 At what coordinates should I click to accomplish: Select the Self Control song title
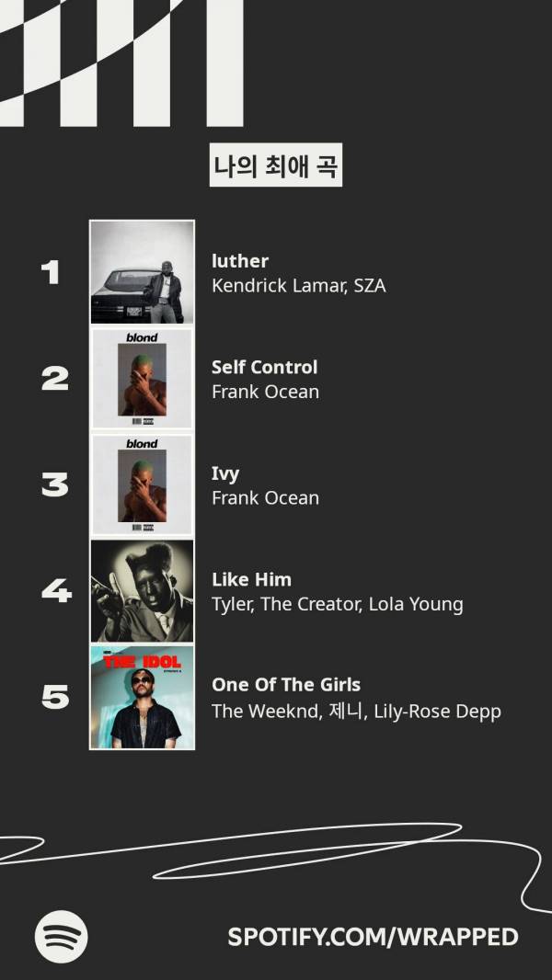[x=264, y=367]
